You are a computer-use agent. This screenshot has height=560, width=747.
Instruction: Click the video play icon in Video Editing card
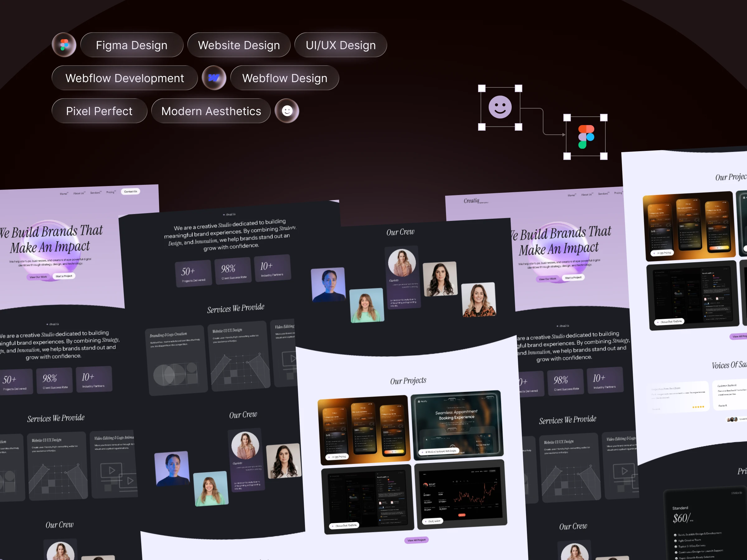pyautogui.click(x=112, y=470)
